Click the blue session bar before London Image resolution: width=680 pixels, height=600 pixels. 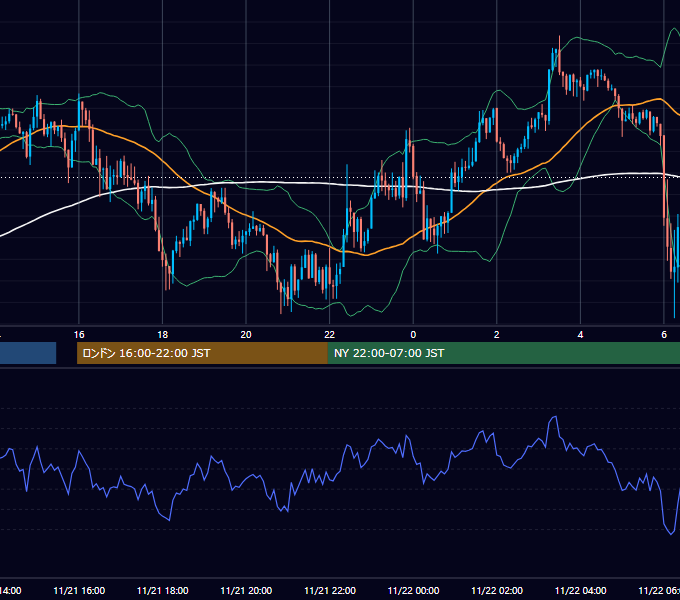coord(28,353)
